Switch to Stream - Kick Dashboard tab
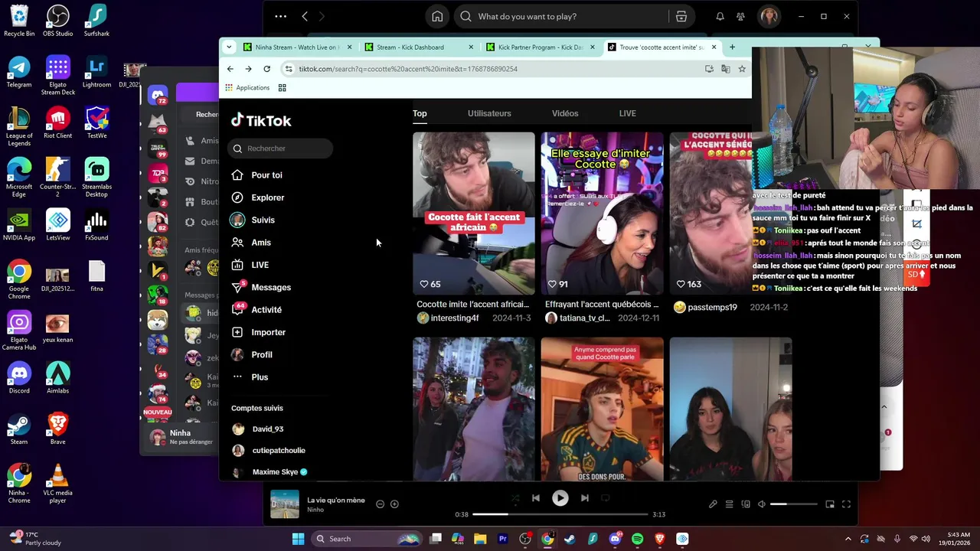 [x=410, y=47]
